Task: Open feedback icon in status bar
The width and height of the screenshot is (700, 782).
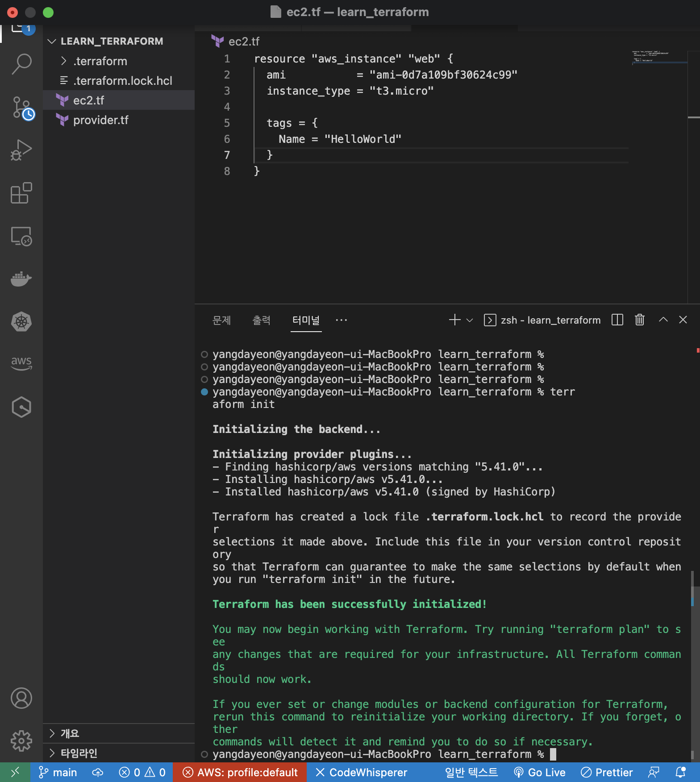Action: 654,772
